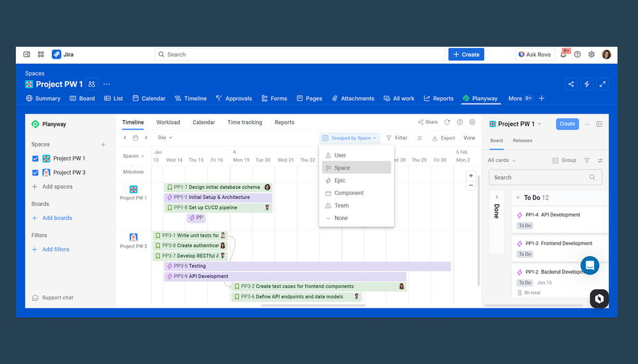Switch to the Workload tab

point(168,123)
